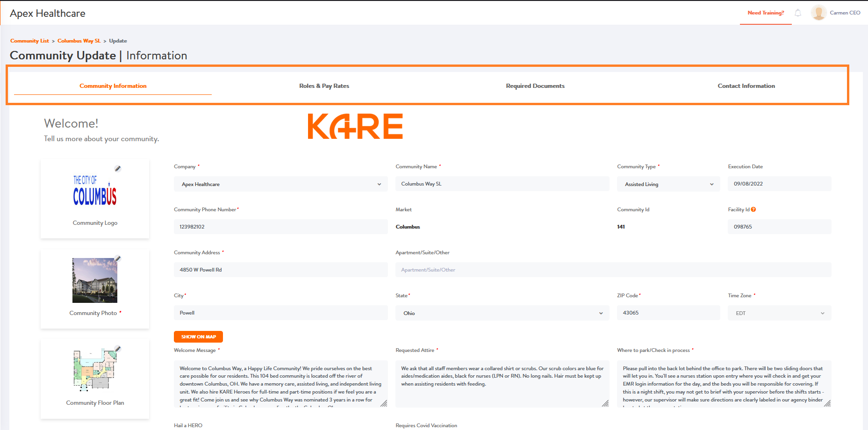This screenshot has width=868, height=430.
Task: Click the Carmen CEO profile avatar
Action: [818, 13]
